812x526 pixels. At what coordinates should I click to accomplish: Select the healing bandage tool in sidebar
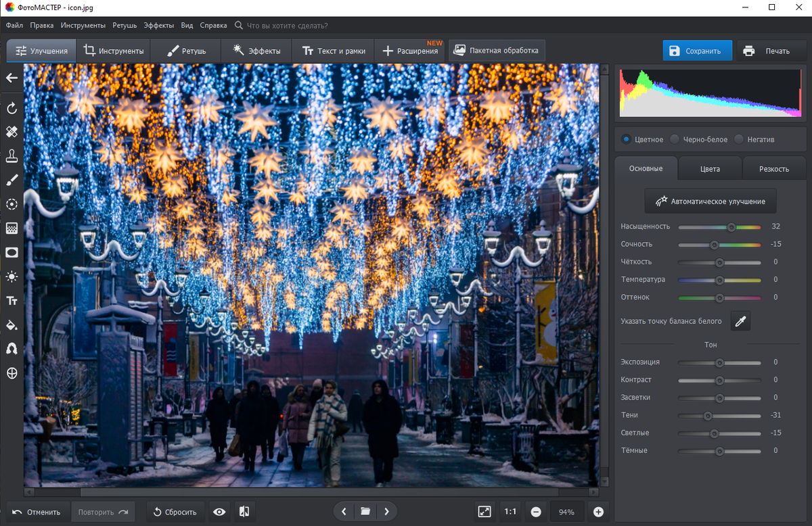pos(12,132)
